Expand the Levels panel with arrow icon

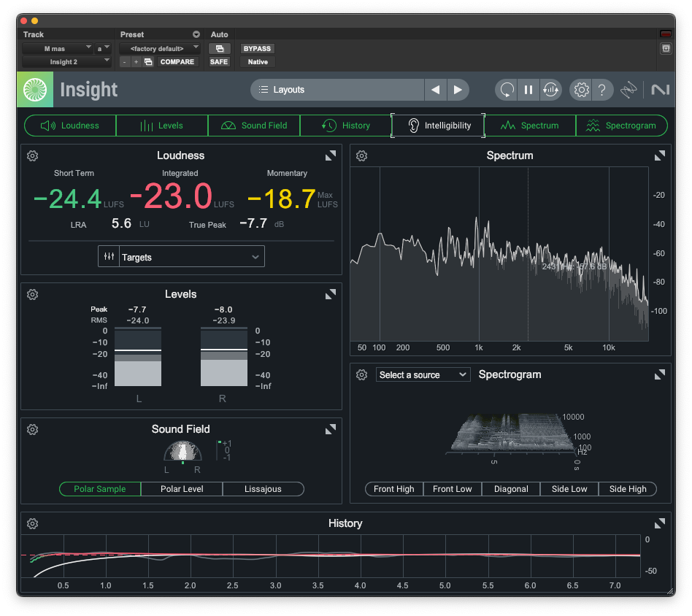[x=331, y=294]
